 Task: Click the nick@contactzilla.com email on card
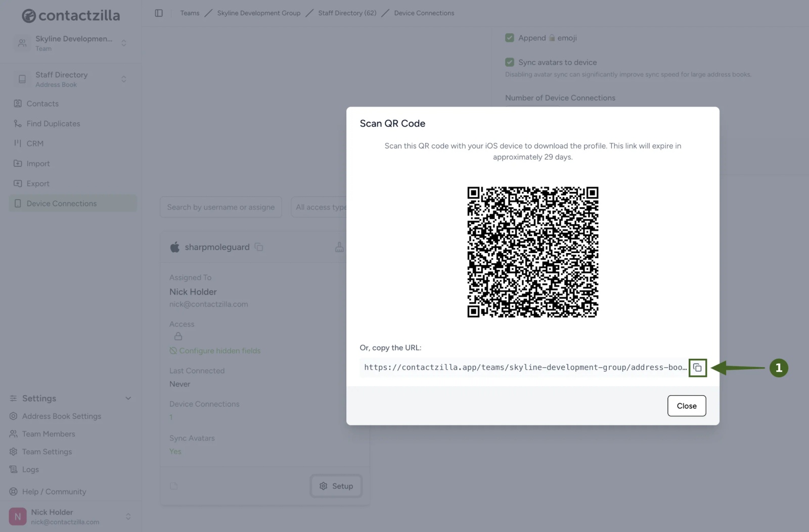(x=209, y=304)
